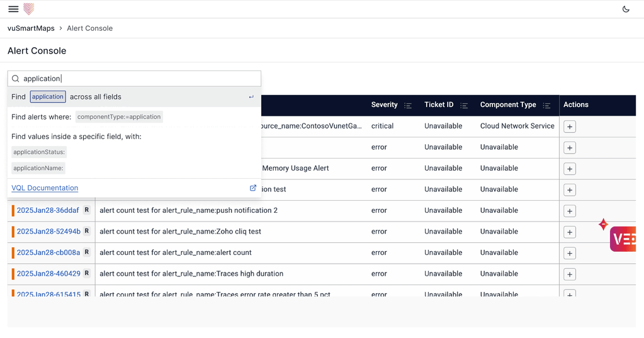The height and width of the screenshot is (338, 644).
Task: Click the vuSmartMaps logo icon
Action: click(x=28, y=9)
